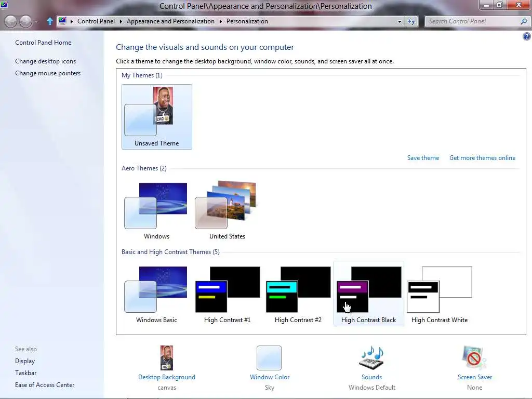
Task: Click the Back navigation arrow button
Action: (x=10, y=21)
